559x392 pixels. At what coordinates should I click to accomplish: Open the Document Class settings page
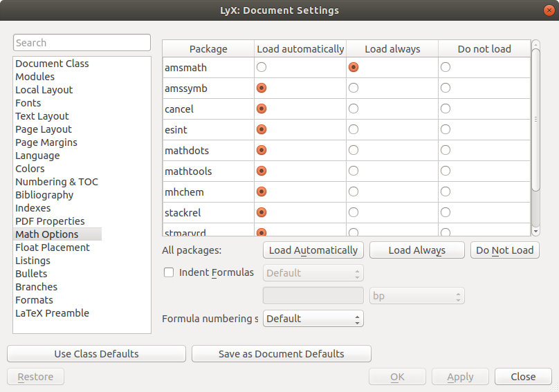coord(52,64)
